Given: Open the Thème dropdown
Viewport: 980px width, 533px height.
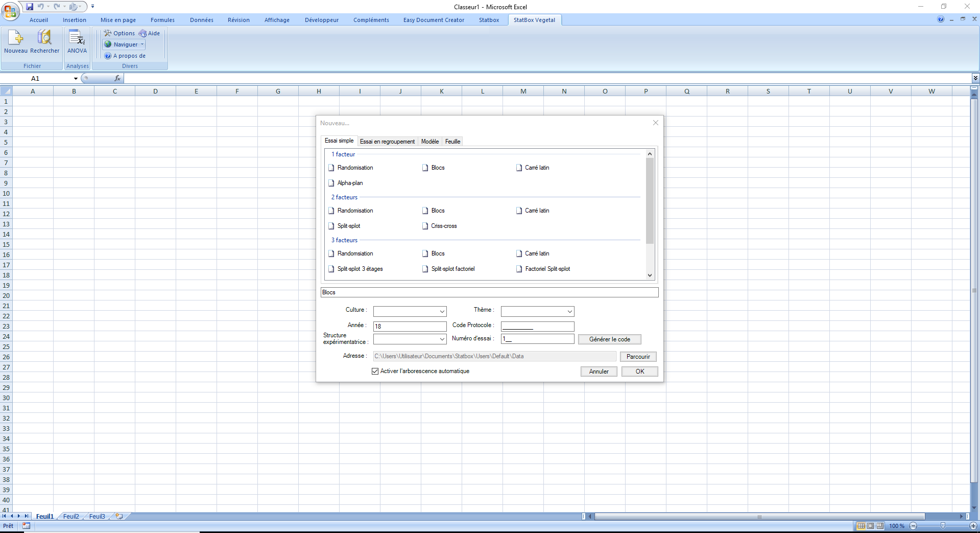Looking at the screenshot, I should 570,312.
